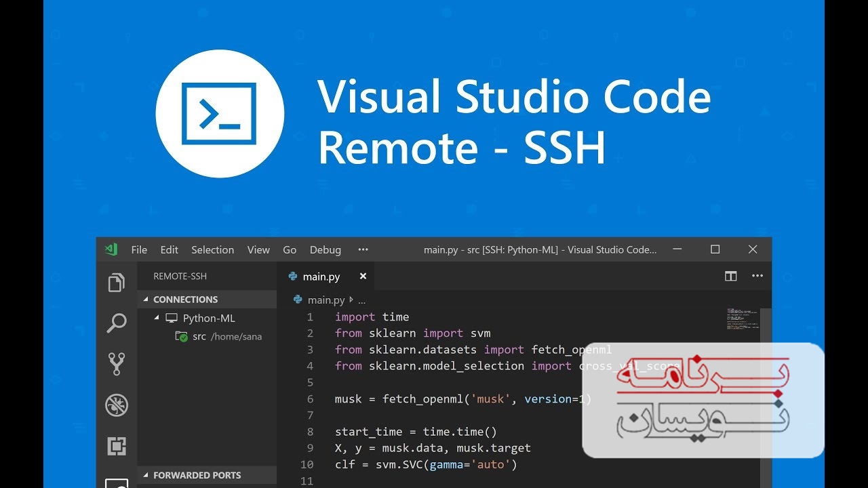This screenshot has width=868, height=488.
Task: Expand the FORWARDED PORTS section
Action: tap(207, 475)
